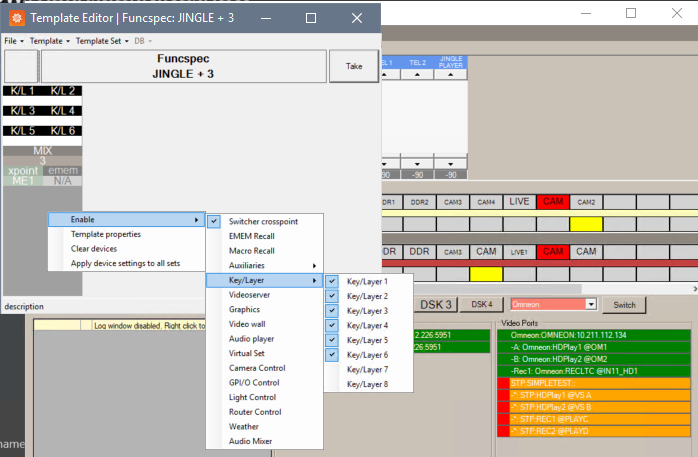The height and width of the screenshot is (457, 698).
Task: Click the xpoint device tile
Action: point(22,171)
